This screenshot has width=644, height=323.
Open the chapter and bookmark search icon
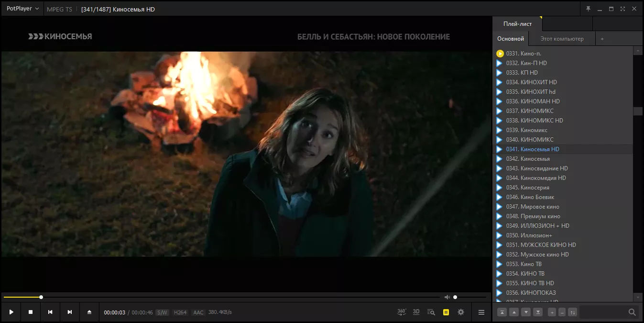[x=431, y=312]
